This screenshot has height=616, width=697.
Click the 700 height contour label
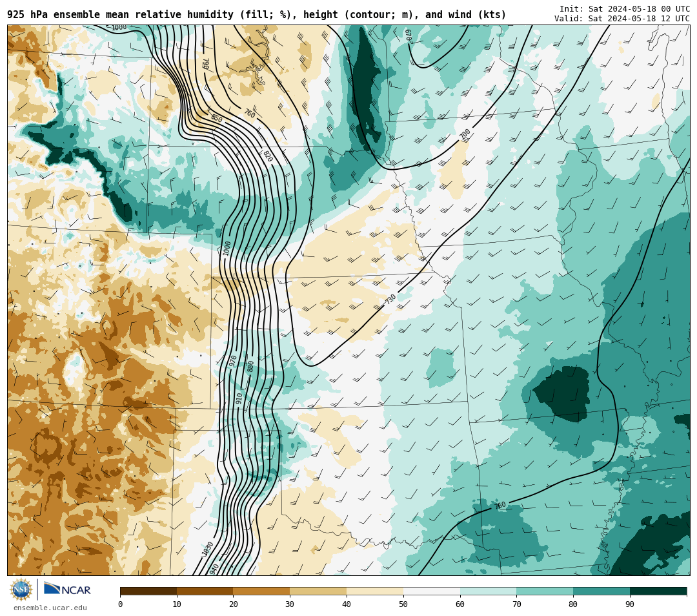point(465,134)
